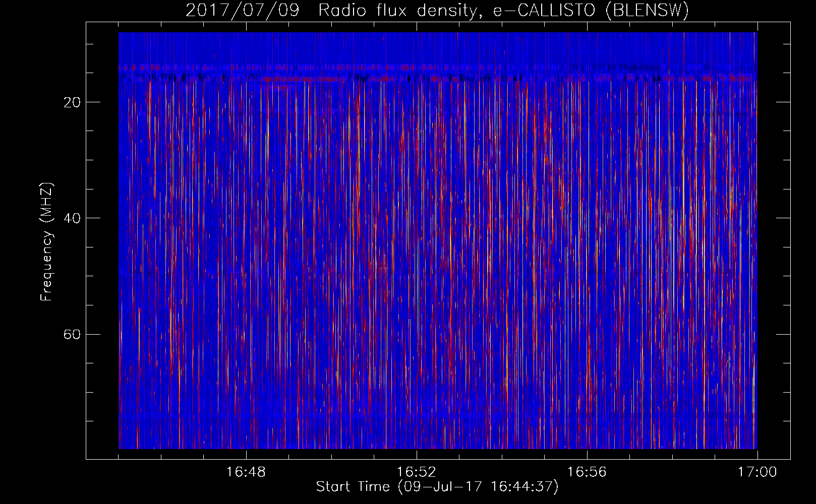Click the 16:56 time tick label

click(587, 472)
